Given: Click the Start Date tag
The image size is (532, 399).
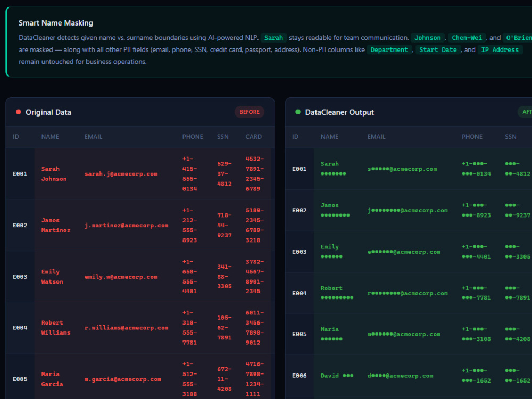Looking at the screenshot, I should point(438,50).
